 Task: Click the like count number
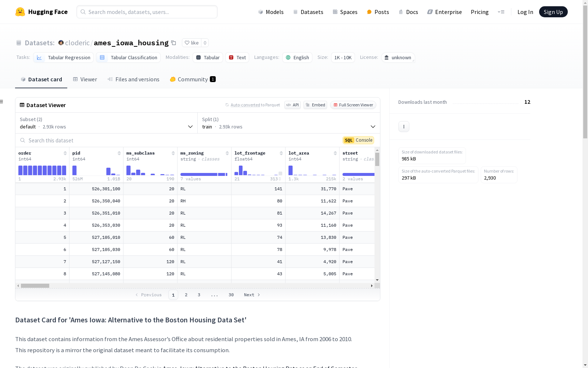pos(205,43)
